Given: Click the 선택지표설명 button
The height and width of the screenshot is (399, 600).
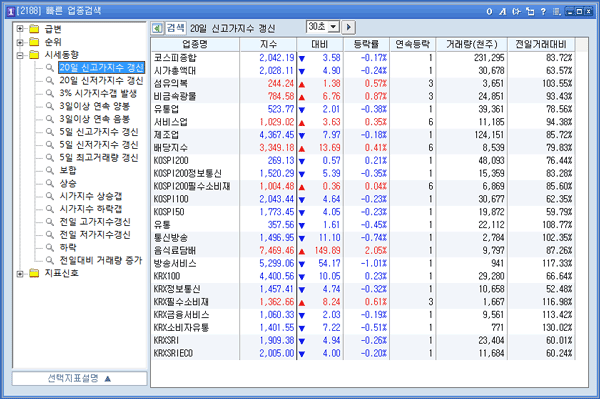Looking at the screenshot, I should 80,378.
